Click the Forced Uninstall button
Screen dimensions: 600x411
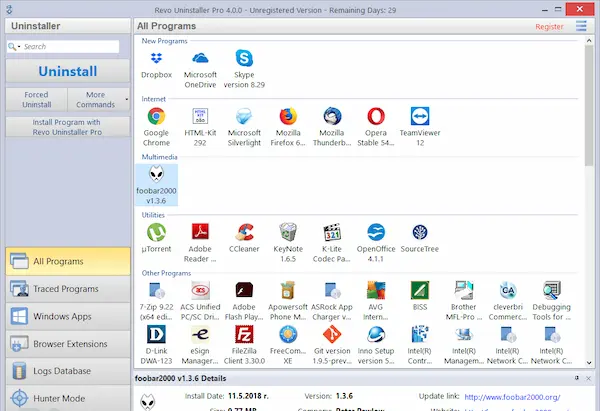click(x=36, y=99)
